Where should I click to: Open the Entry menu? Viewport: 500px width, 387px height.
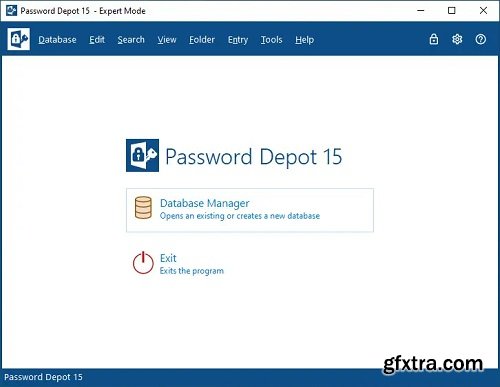click(238, 40)
